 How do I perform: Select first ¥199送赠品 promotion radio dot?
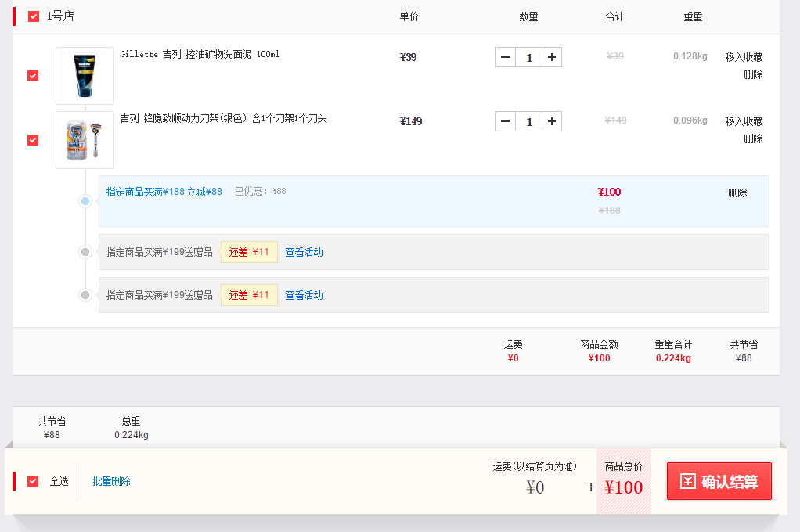point(85,252)
